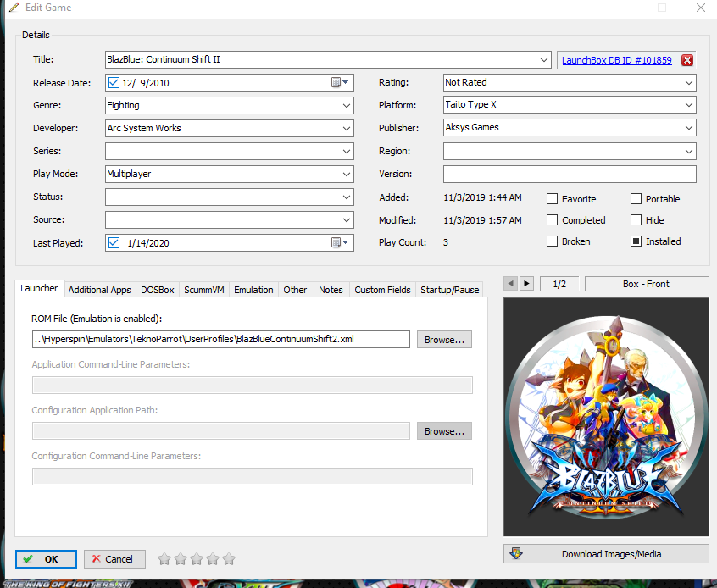Enable the Portable checkbox
717x588 pixels.
coord(636,198)
